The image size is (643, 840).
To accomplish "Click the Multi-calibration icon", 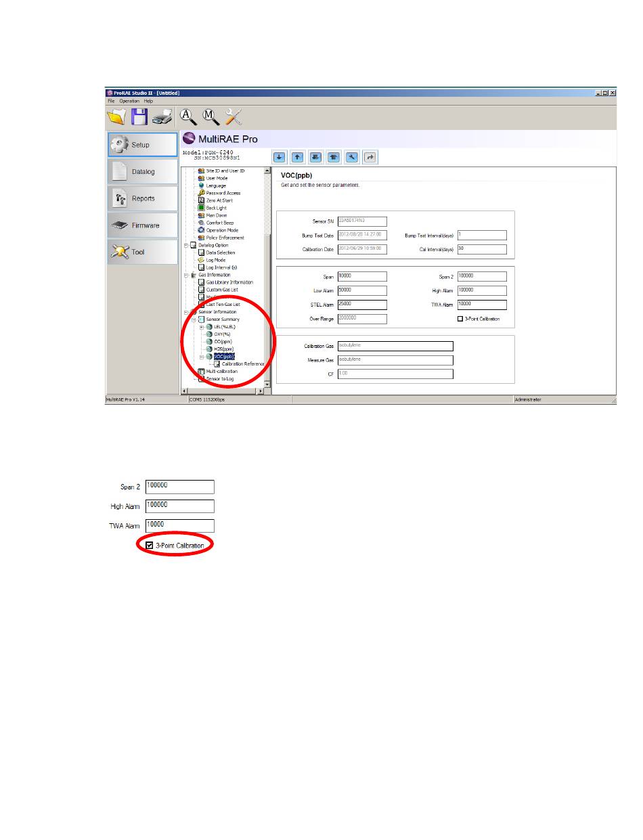I will point(201,372).
